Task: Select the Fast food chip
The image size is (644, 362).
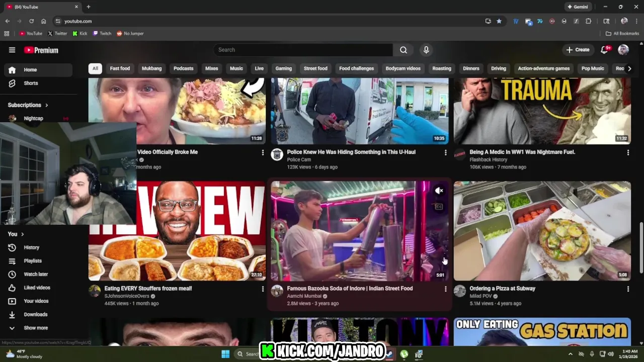Action: coord(120,68)
